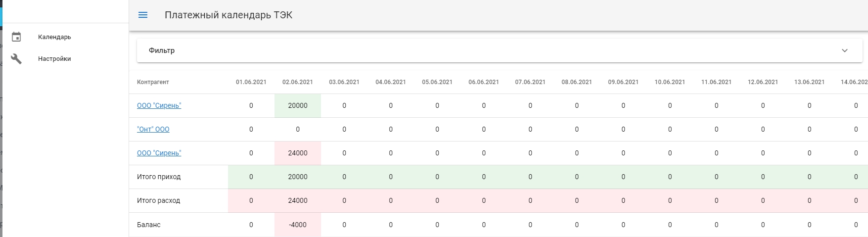
Task: Expand the Фильтр panel chevron
Action: click(x=845, y=50)
